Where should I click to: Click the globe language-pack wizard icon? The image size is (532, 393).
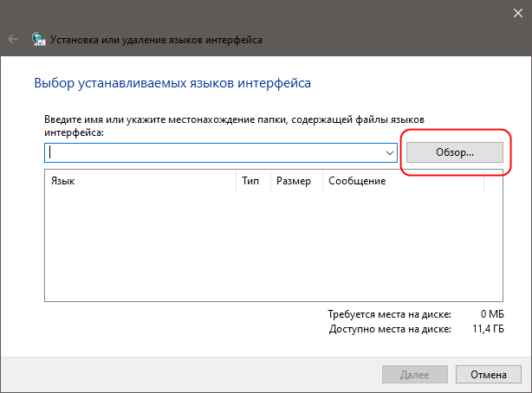[x=39, y=39]
